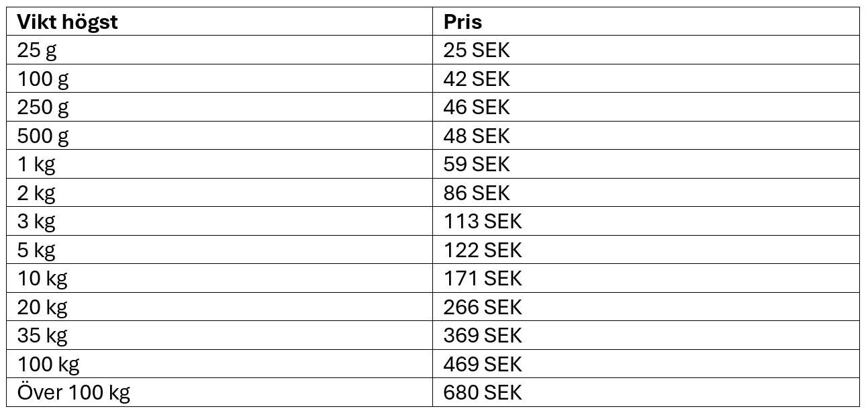Select the 3 kg weight cell
The height and width of the screenshot is (413, 868).
coord(37,222)
